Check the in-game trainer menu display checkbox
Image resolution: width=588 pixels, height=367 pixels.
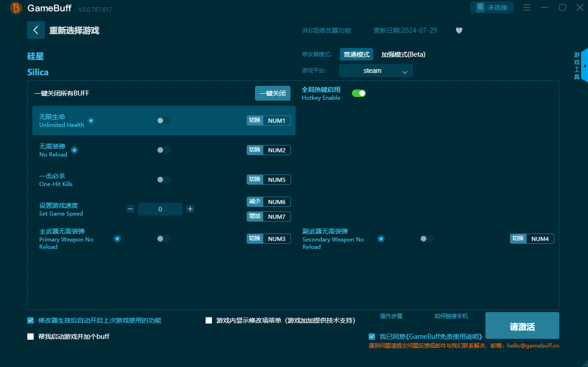pos(209,320)
